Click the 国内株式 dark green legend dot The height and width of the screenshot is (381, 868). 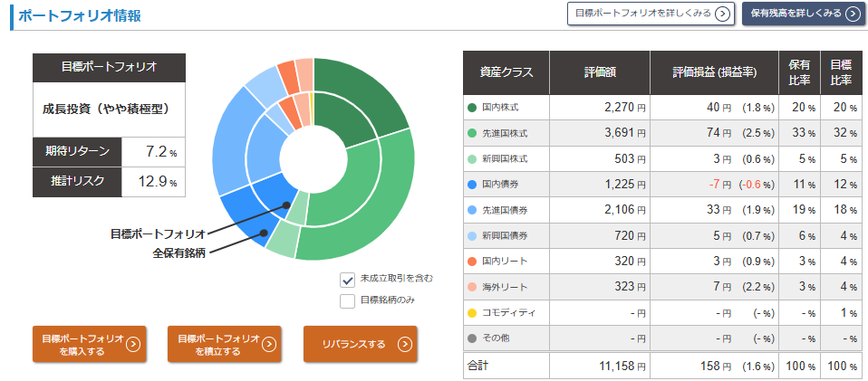coord(472,108)
